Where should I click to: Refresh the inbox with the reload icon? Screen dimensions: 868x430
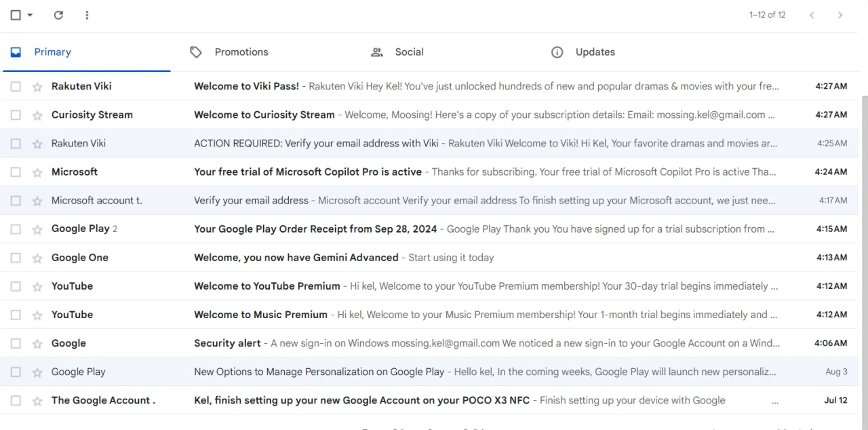(58, 15)
